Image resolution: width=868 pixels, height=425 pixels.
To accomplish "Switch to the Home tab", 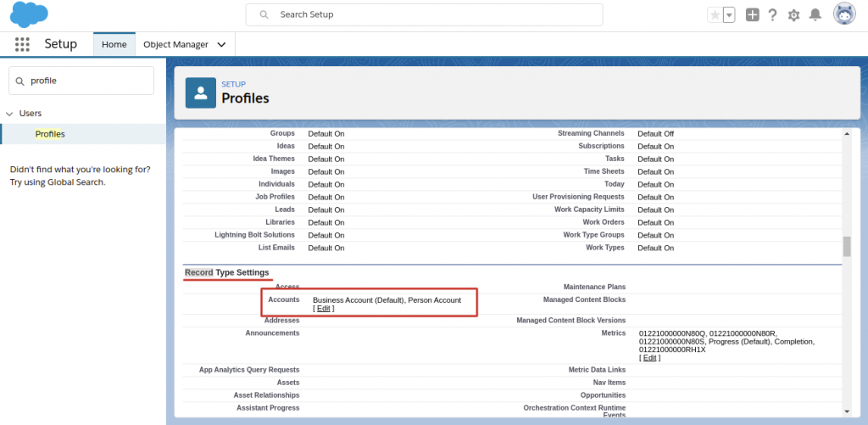I will (114, 45).
